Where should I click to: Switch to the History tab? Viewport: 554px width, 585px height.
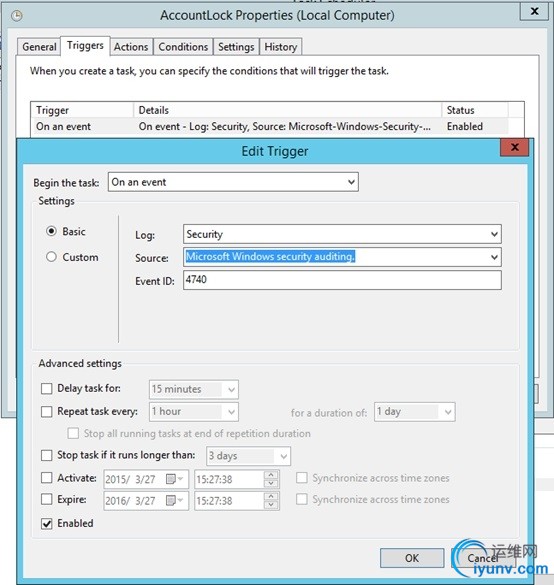click(281, 47)
